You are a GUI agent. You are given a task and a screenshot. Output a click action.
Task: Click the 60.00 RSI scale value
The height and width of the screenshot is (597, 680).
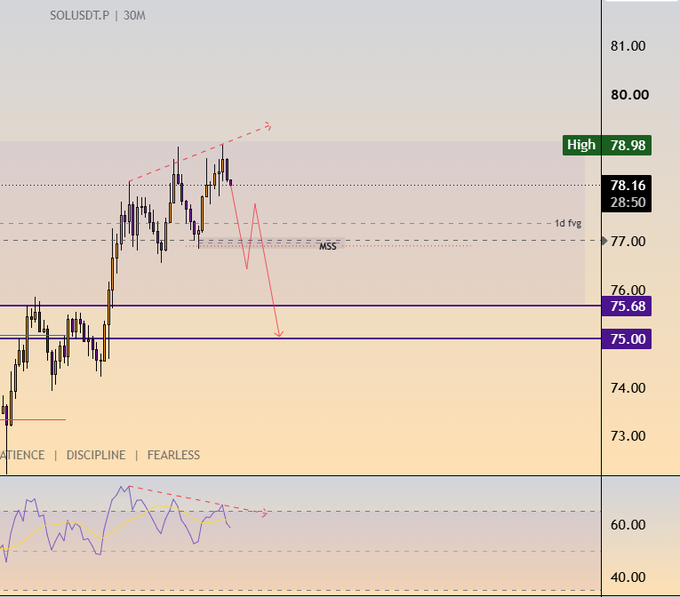click(x=628, y=525)
